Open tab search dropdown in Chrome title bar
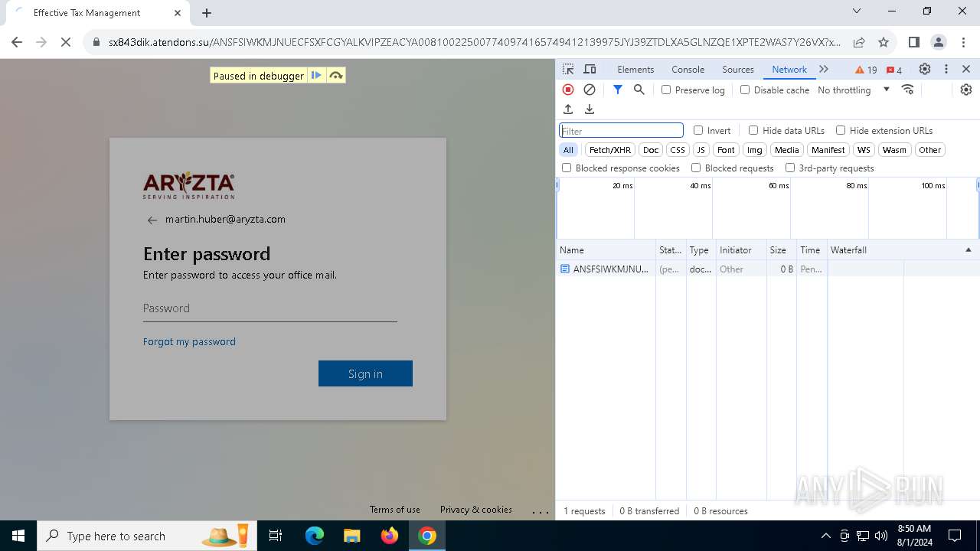This screenshot has width=980, height=551. 857,11
